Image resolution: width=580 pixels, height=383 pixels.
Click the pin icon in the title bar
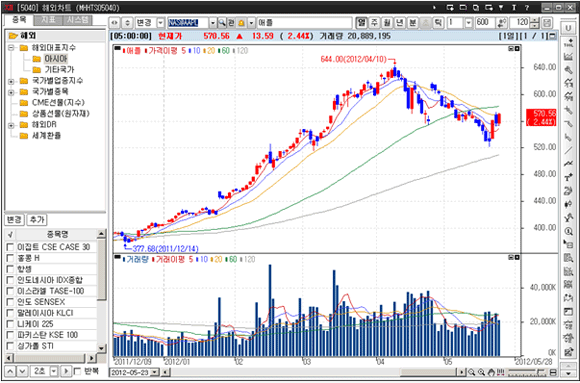(x=501, y=7)
